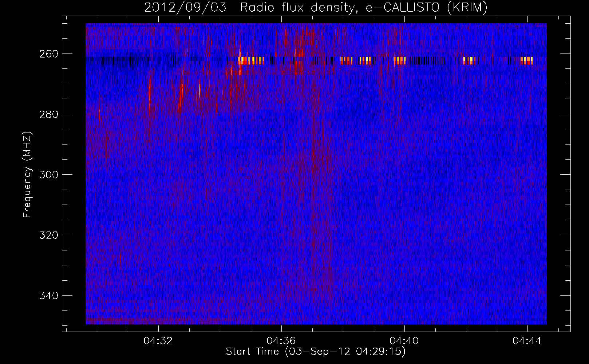Click the 320 frequency tick label
Screen dimensions: 589x364
click(x=48, y=235)
